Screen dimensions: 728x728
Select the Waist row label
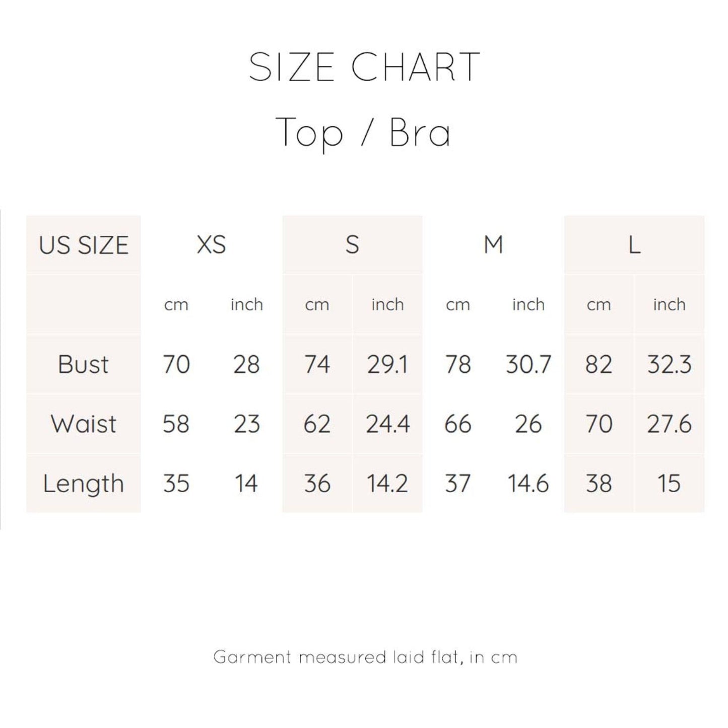(83, 424)
